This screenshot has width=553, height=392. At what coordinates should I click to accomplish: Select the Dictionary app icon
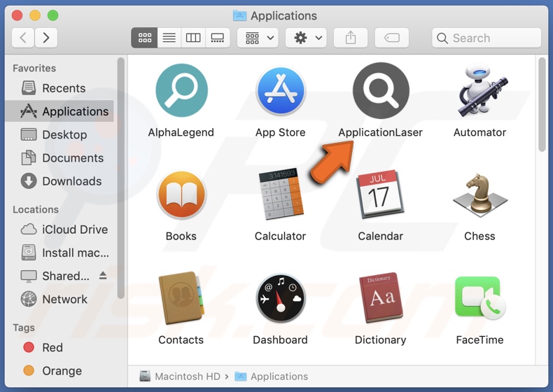coord(381,297)
